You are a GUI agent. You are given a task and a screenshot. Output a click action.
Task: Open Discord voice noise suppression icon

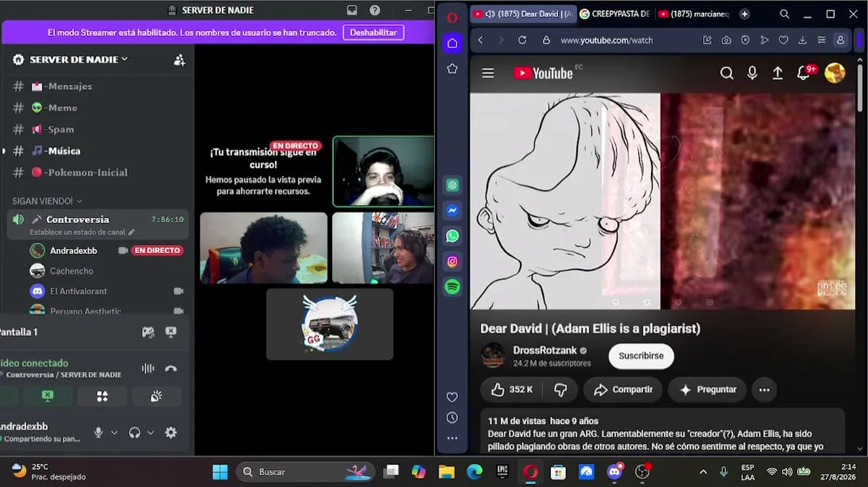(148, 369)
